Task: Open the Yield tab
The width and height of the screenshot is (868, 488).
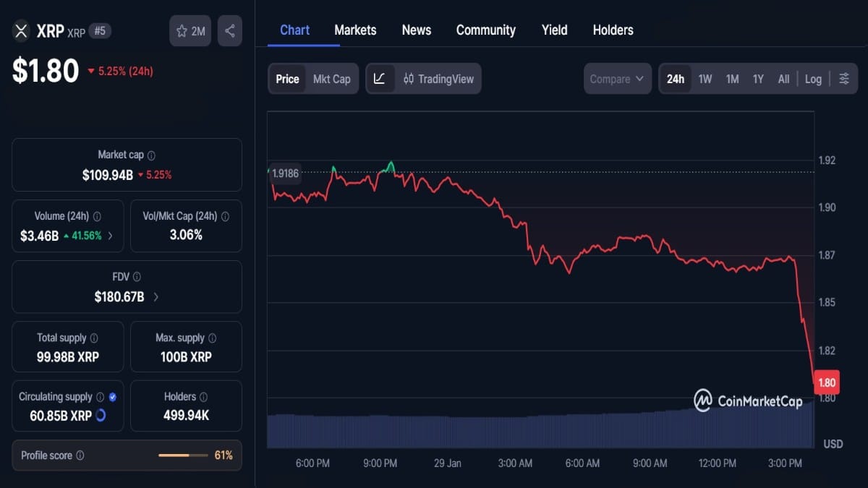Action: (x=555, y=30)
